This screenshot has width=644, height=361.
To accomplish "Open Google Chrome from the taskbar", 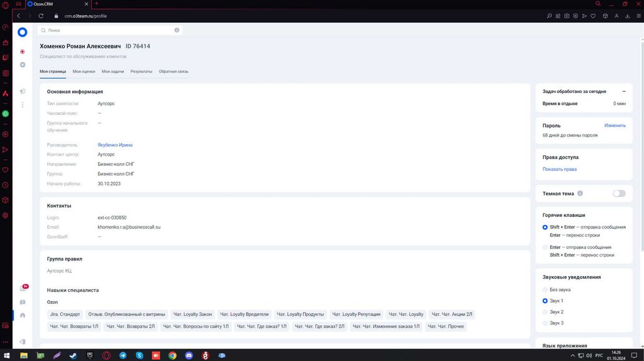I will click(172, 356).
